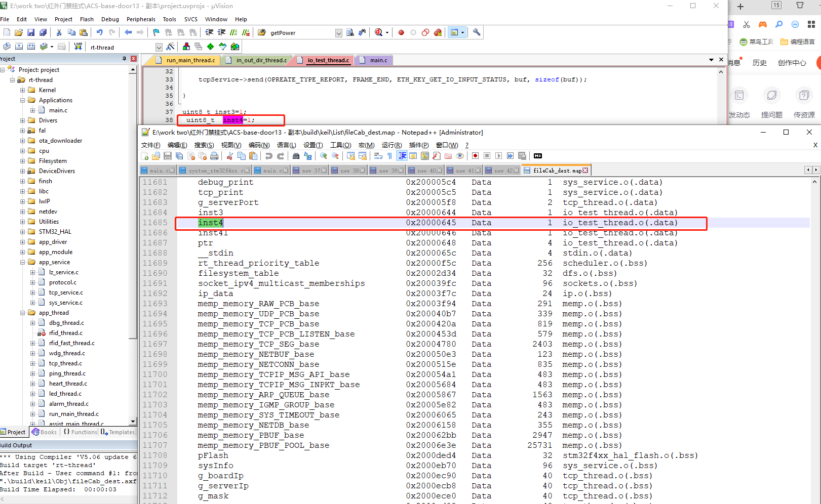Switch to Books tab in Project panel
The height and width of the screenshot is (504, 821).
click(45, 432)
